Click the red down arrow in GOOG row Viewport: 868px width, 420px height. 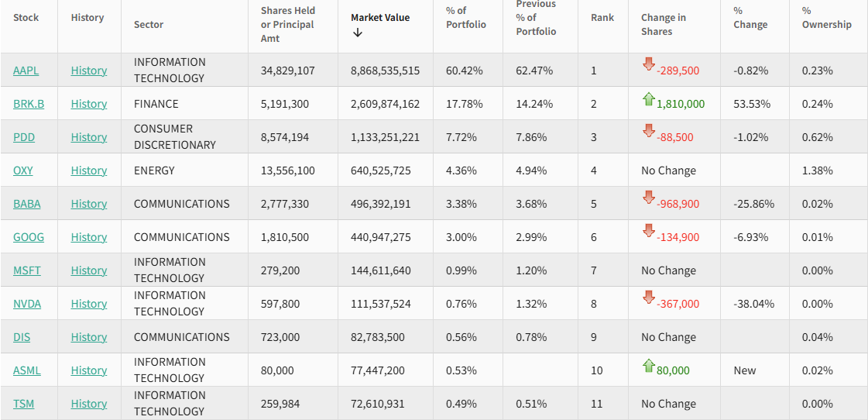[x=648, y=231]
